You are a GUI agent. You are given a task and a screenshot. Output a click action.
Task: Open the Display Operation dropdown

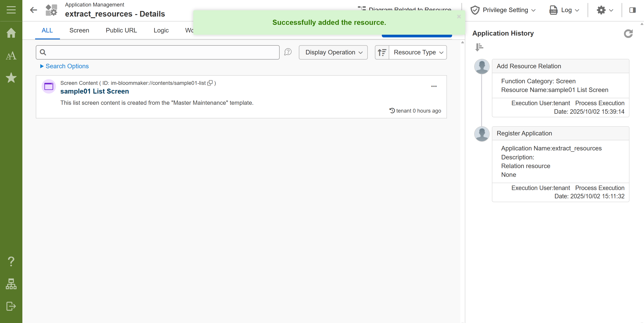coord(333,52)
